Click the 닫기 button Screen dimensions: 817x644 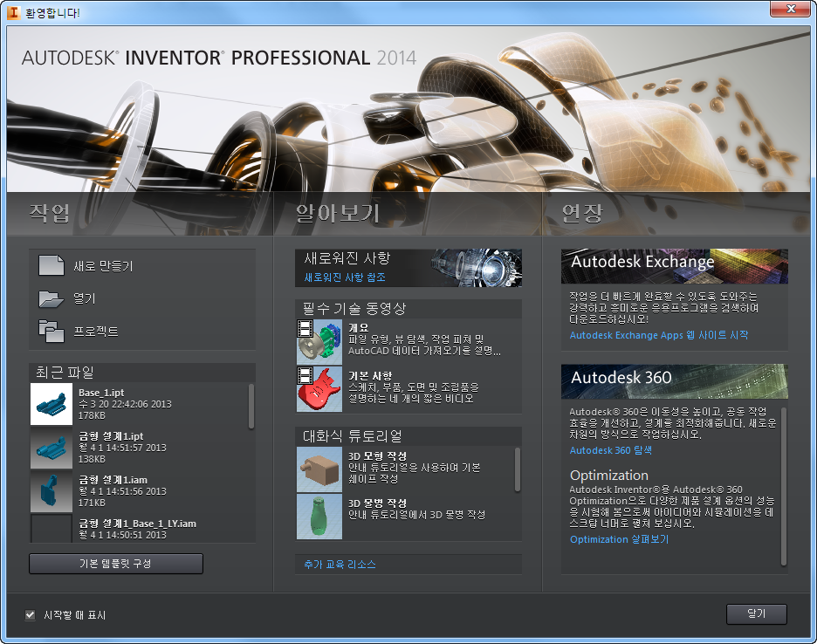tap(757, 614)
